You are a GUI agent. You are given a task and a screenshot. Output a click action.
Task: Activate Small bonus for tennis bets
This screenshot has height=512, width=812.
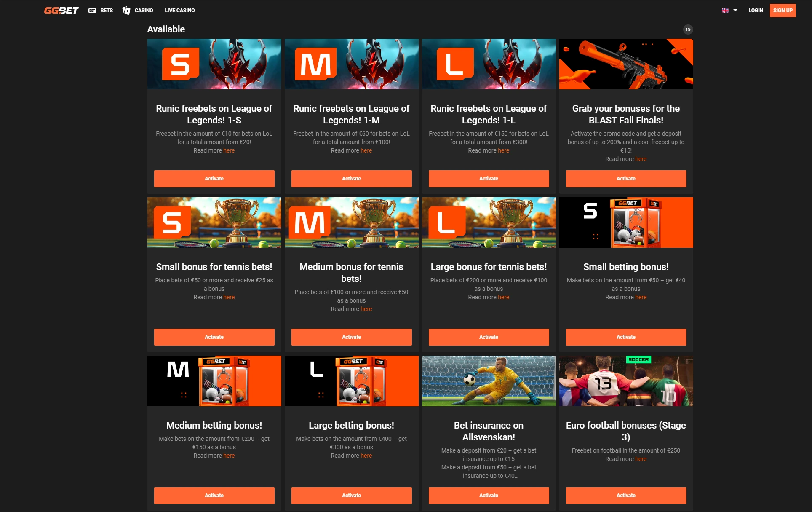[214, 337]
